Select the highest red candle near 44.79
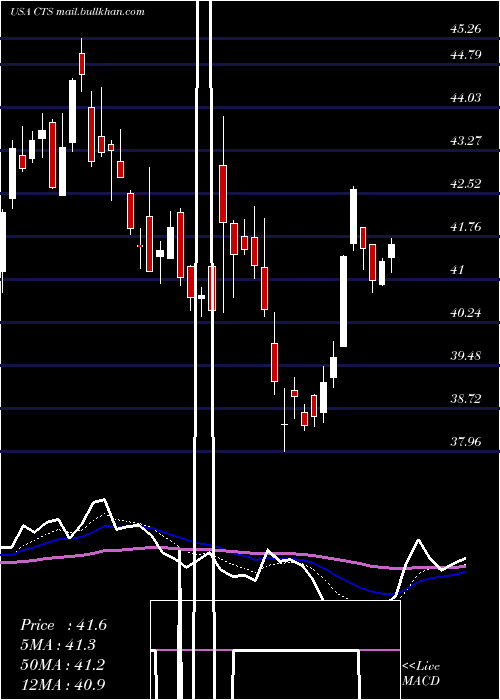 82,64
